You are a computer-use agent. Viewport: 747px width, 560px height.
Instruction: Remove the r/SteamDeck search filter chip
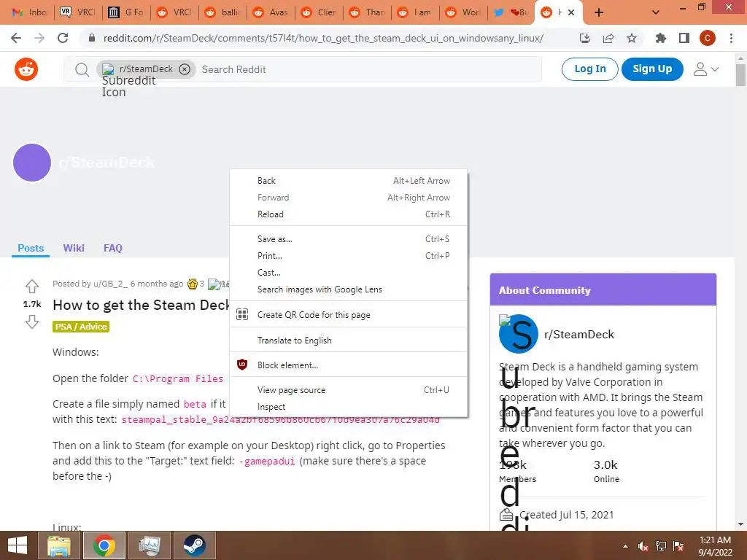click(185, 69)
